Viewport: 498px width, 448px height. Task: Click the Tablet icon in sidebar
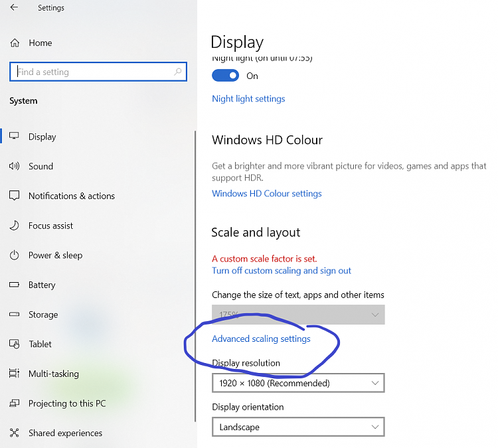click(x=15, y=344)
